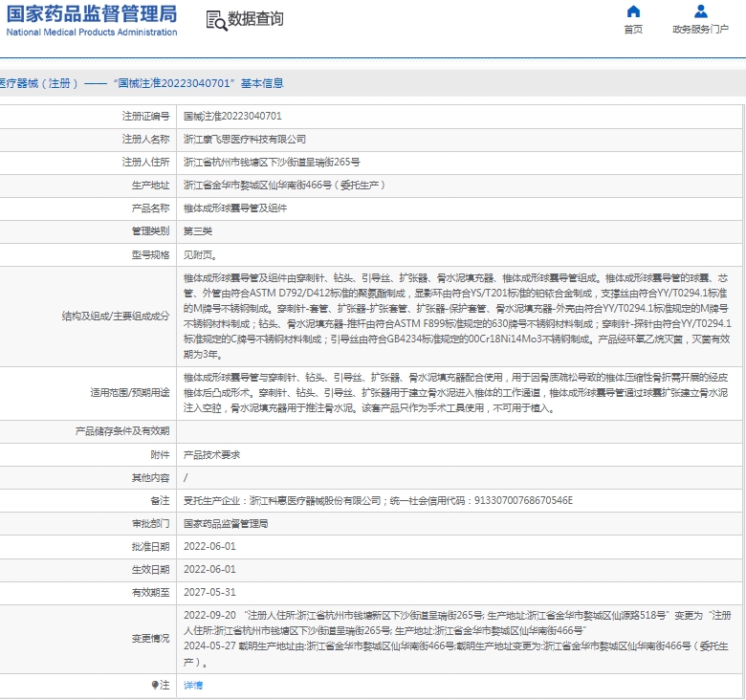Click the 国家药品监督管理局 logo title
Screen dimensions: 746x700
pos(92,13)
